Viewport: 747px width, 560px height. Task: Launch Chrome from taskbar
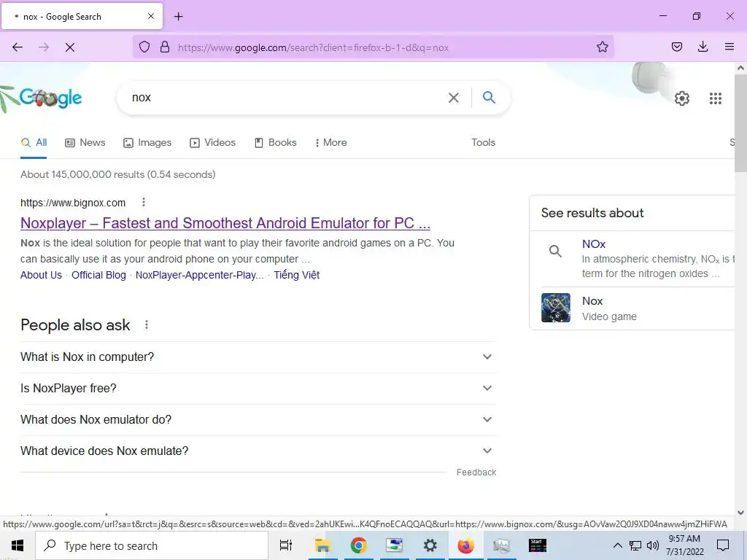[358, 545]
